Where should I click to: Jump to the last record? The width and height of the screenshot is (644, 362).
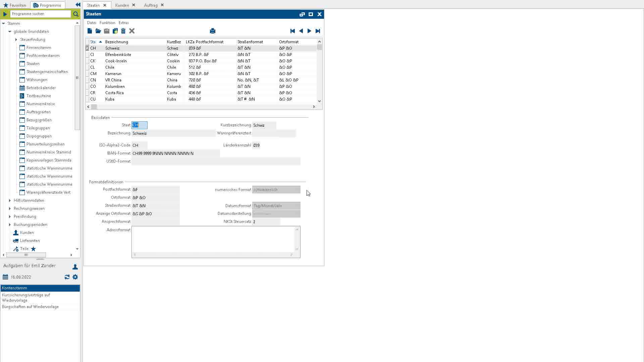(318, 31)
